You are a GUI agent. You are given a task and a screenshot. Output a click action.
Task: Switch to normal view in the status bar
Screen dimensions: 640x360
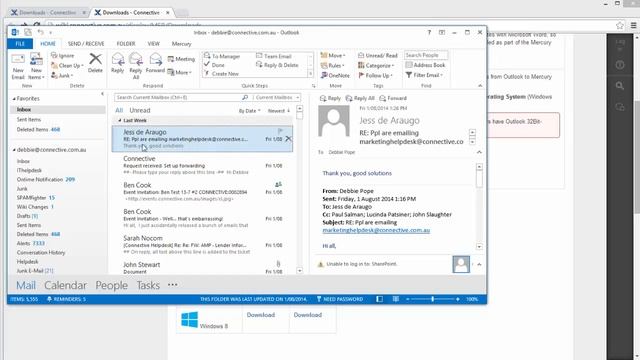pos(379,299)
